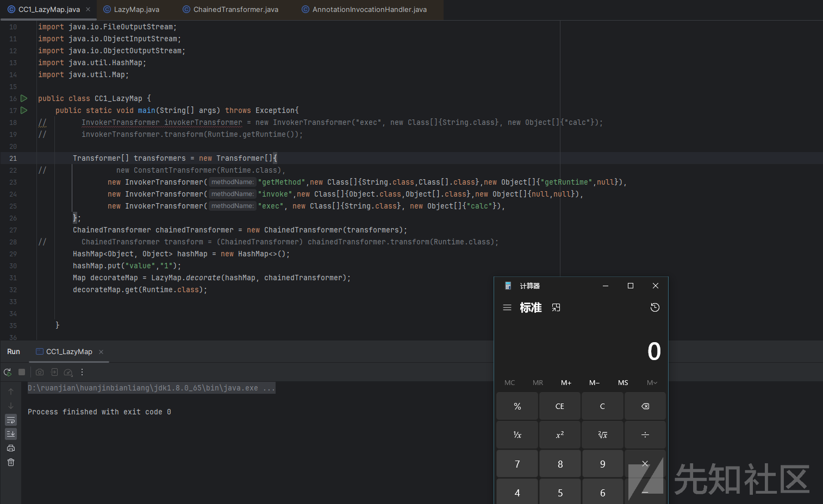
Task: Click the print console output icon
Action: (11, 448)
